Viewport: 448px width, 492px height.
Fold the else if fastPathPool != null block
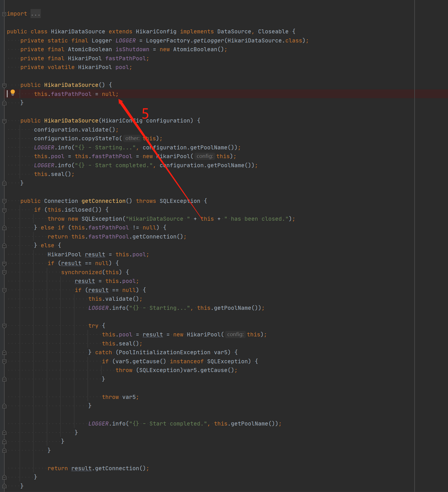(4, 228)
